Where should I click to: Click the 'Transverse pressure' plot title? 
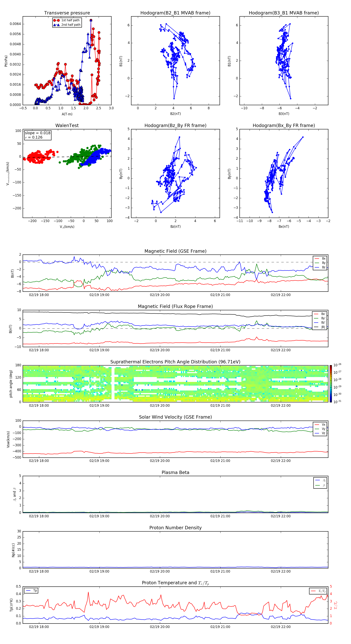(67, 13)
